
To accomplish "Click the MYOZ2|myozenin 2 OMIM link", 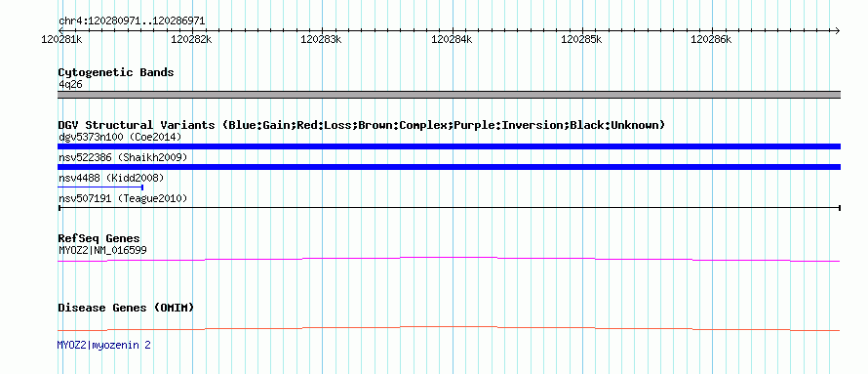I will [104, 345].
